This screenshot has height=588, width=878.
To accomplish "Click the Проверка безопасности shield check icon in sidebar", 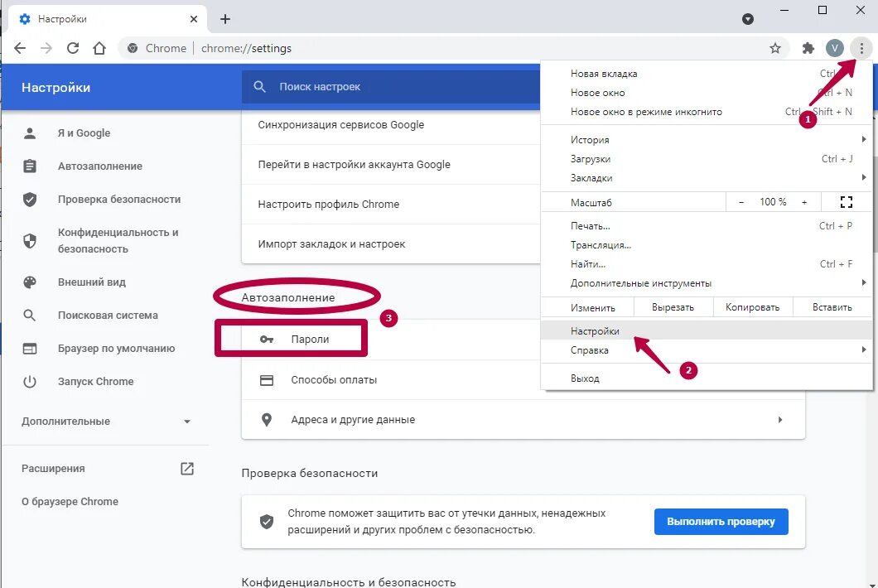I will (30, 200).
